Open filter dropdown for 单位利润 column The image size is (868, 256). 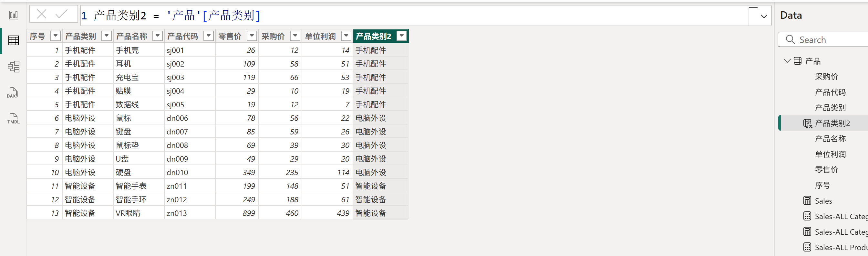(346, 36)
